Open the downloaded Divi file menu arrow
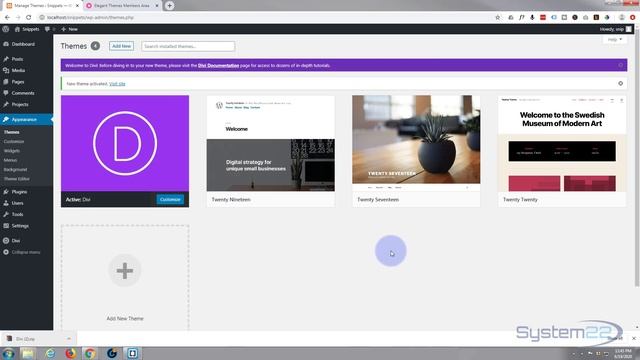 69,339
